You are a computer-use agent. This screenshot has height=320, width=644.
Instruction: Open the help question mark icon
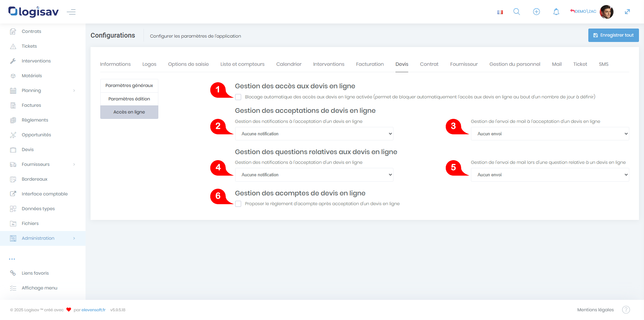[x=626, y=310]
